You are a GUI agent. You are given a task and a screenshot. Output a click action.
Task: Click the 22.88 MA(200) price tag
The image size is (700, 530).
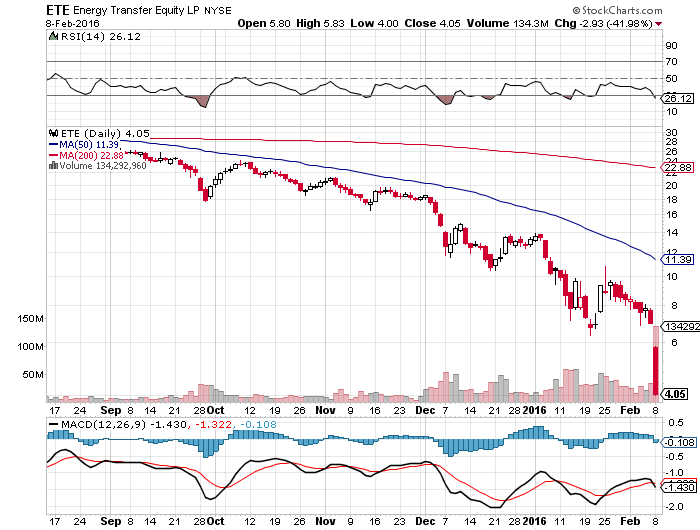[678, 168]
